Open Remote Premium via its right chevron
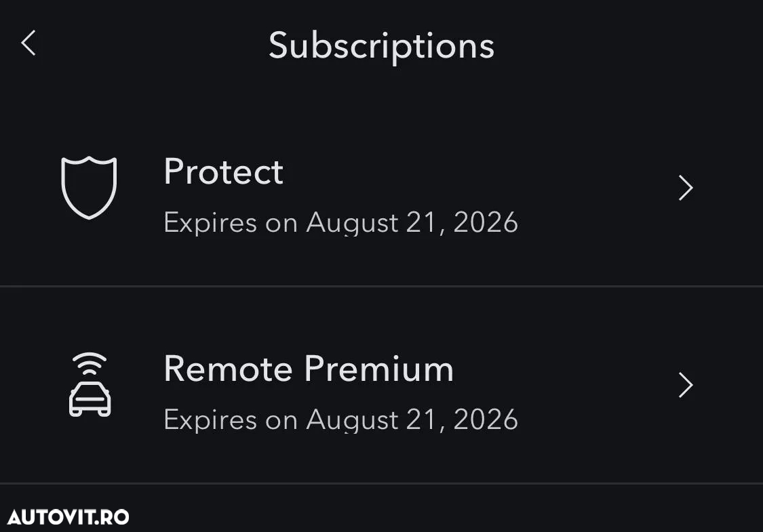Viewport: 763px width, 532px height. pos(686,385)
